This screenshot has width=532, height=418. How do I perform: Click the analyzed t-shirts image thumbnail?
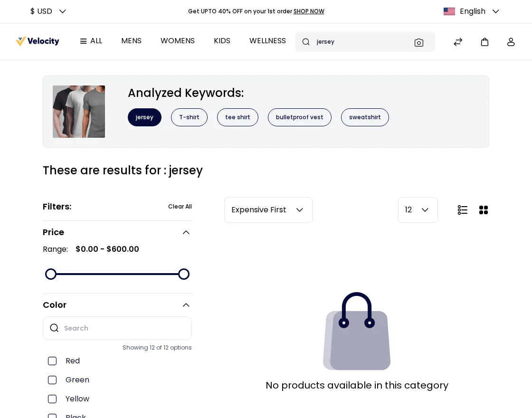(79, 112)
